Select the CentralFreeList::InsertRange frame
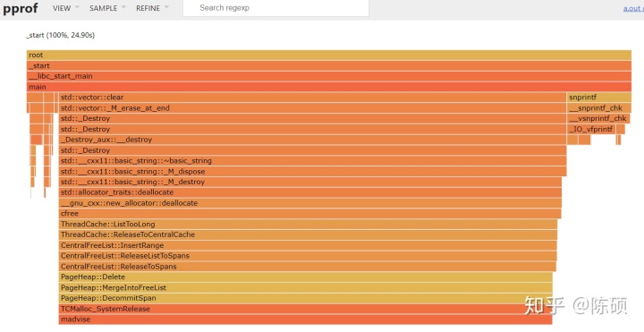Screen dimensions: 644x332 coord(308,245)
